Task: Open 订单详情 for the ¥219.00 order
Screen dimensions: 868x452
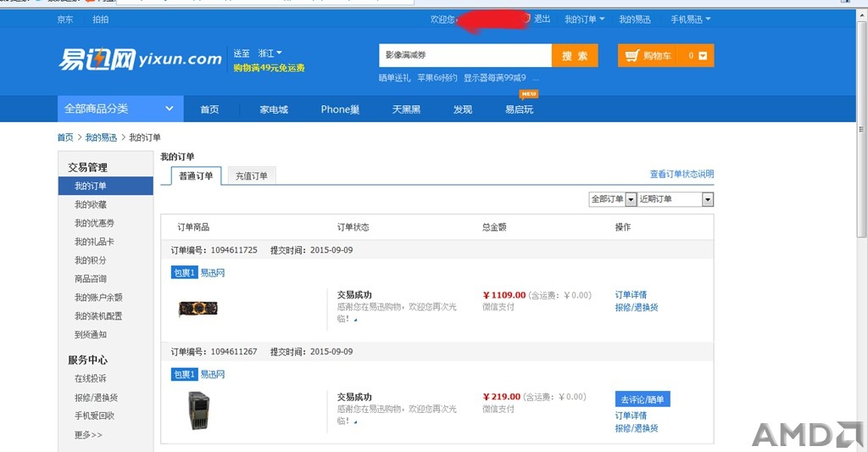Action: tap(631, 416)
